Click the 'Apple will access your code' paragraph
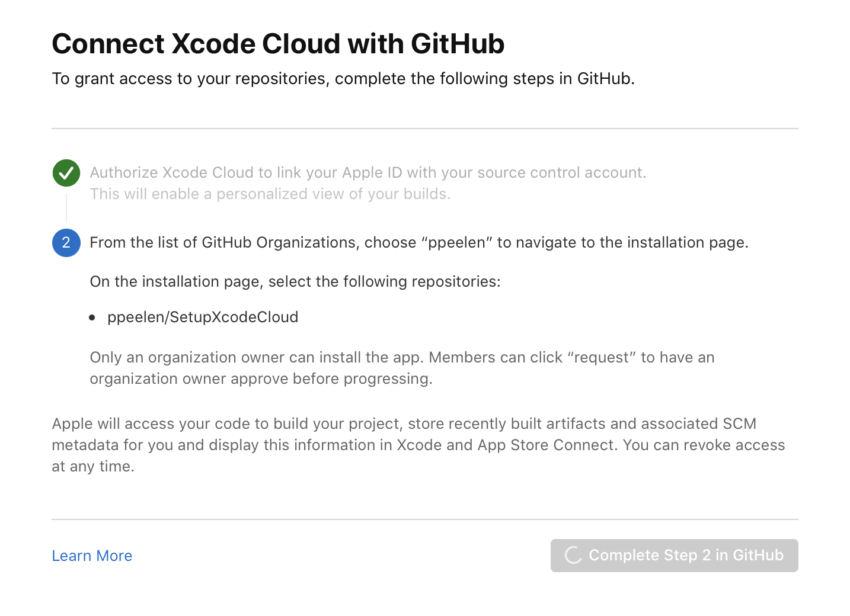 pyautogui.click(x=418, y=445)
